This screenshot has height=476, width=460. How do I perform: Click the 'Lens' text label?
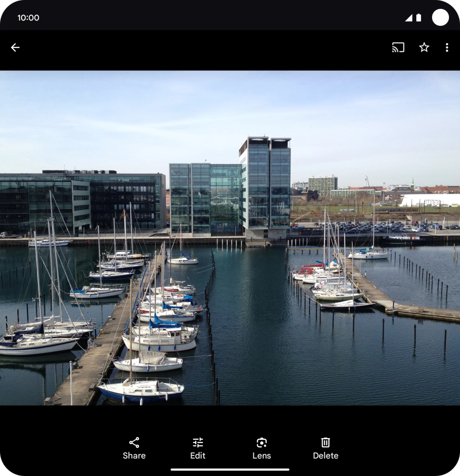[262, 456]
